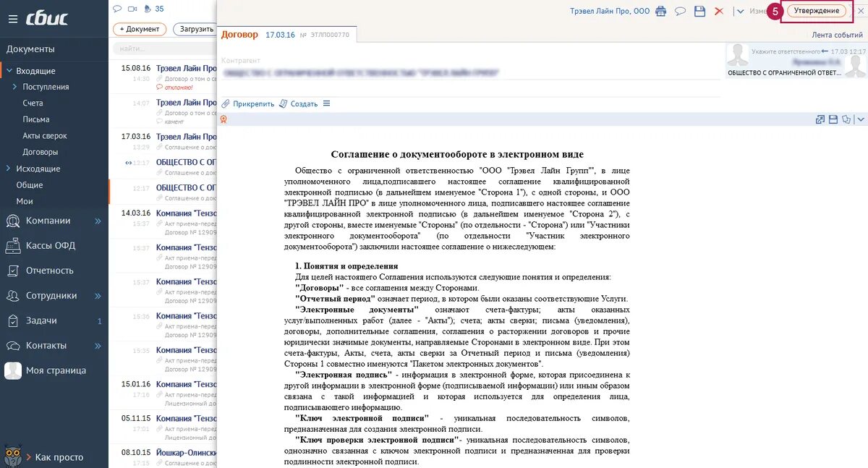The image size is (868, 468).
Task: Click recipient avatar in event feed entry
Action: pyautogui.click(x=856, y=66)
